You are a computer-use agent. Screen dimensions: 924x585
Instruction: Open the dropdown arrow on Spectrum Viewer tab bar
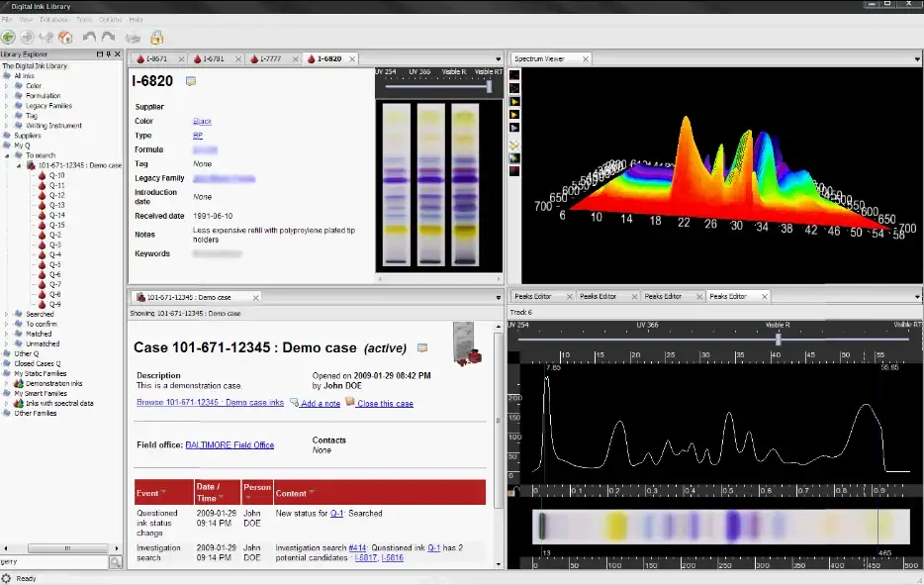click(x=917, y=59)
